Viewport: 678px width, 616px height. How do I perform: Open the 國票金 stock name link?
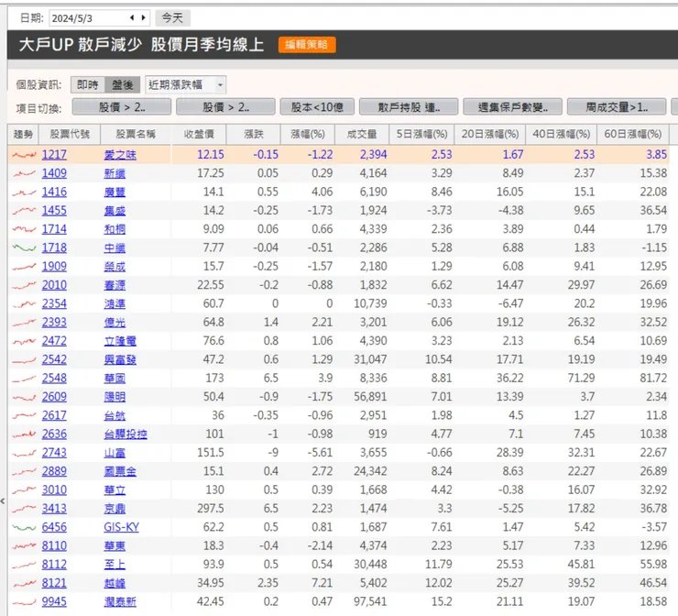coord(120,471)
